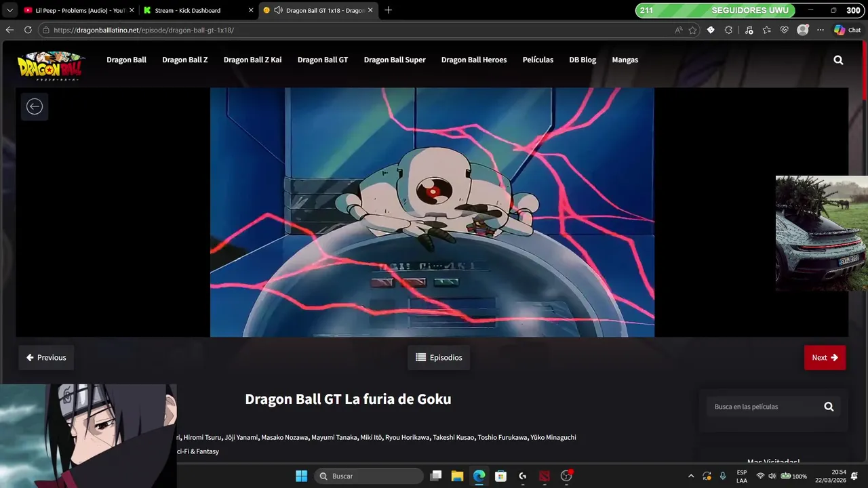The height and width of the screenshot is (488, 868).
Task: Go to the Next episode
Action: 825,357
